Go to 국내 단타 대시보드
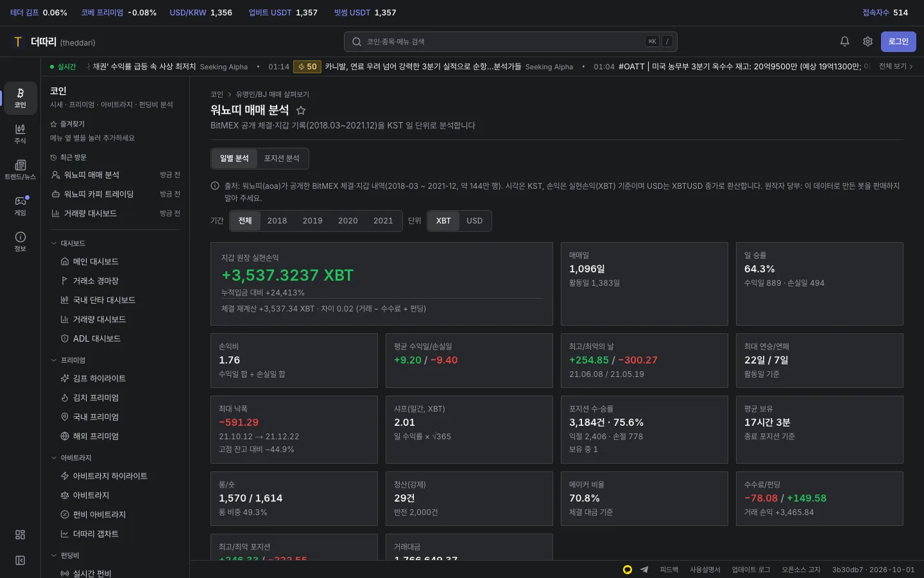The height and width of the screenshot is (578, 924). pyautogui.click(x=116, y=300)
